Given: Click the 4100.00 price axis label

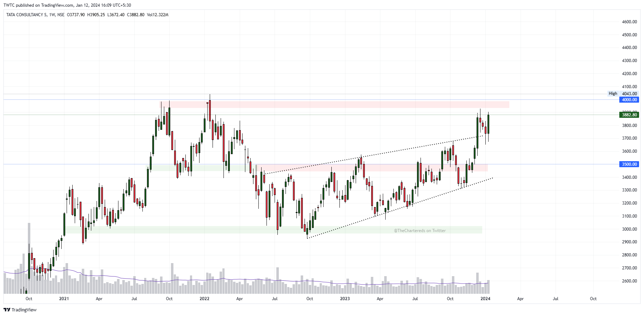Looking at the screenshot, I should tap(629, 87).
